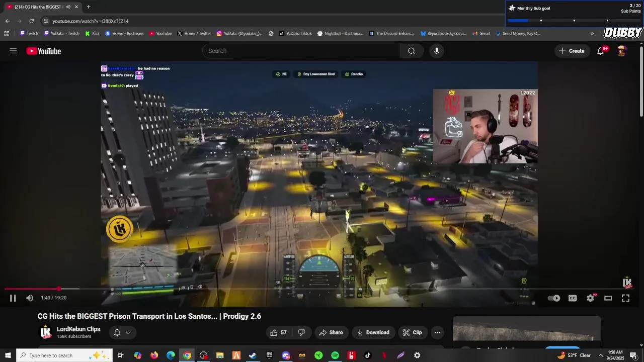Viewport: 644px width, 362px height.
Task: Focus the YouTube Search field
Action: coord(301,51)
